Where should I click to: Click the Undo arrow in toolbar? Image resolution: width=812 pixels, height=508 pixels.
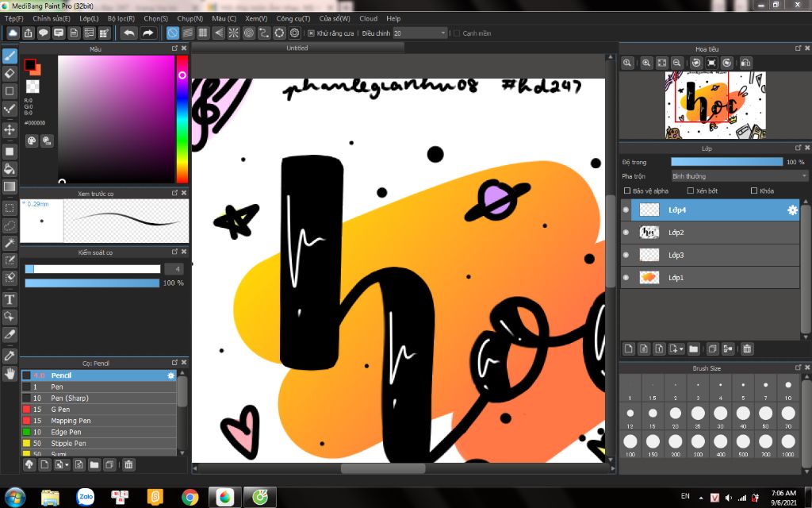pyautogui.click(x=129, y=33)
